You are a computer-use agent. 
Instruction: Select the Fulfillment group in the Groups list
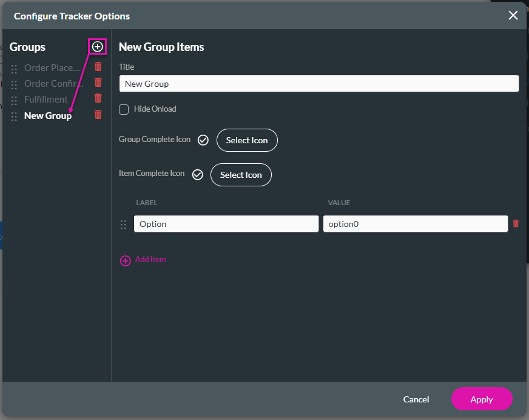pos(45,98)
